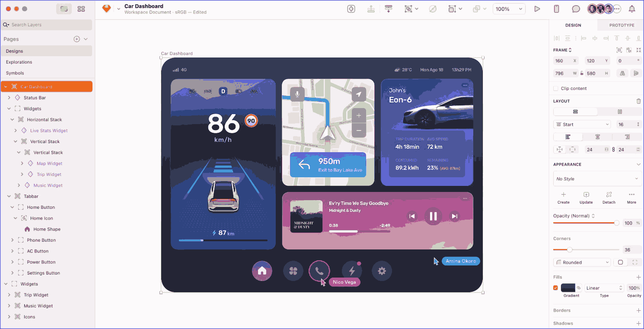Open the zoom 100% dropdown

[x=509, y=9]
